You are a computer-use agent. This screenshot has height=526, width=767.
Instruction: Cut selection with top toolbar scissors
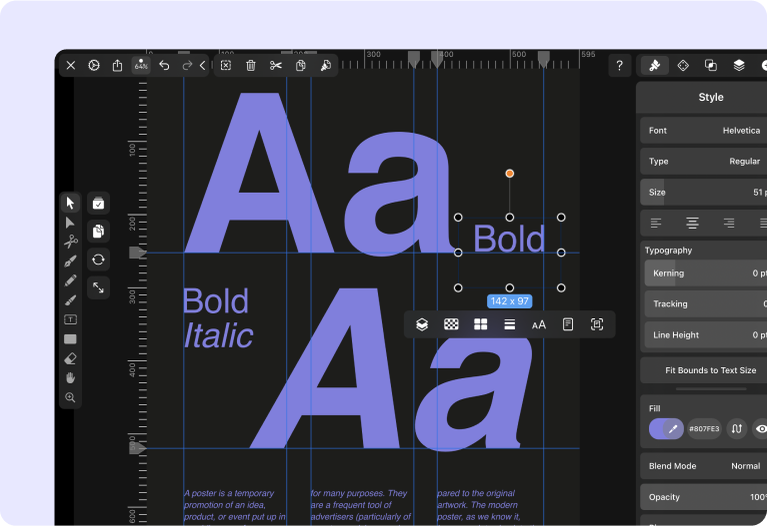point(276,66)
